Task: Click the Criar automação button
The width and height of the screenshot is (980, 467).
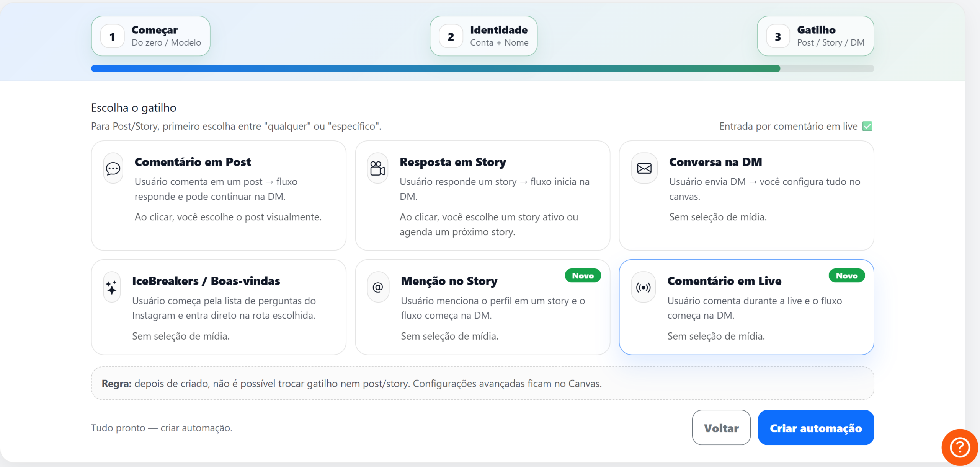Action: pos(815,428)
